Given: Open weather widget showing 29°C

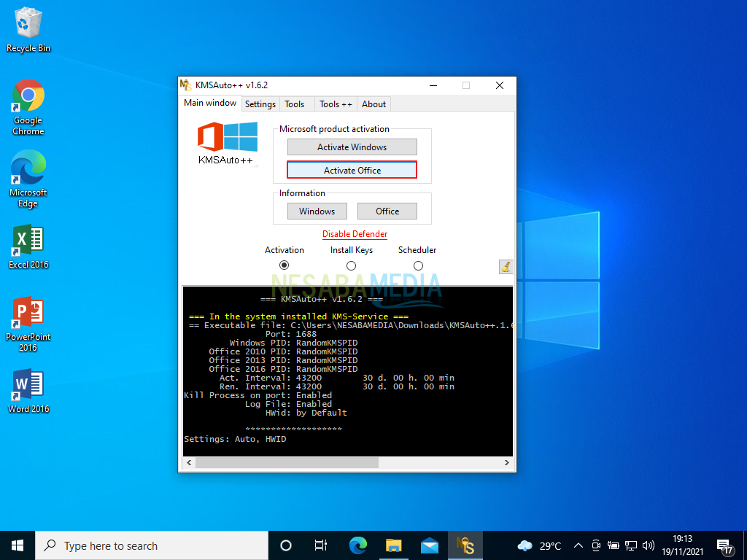Looking at the screenshot, I should coord(539,545).
